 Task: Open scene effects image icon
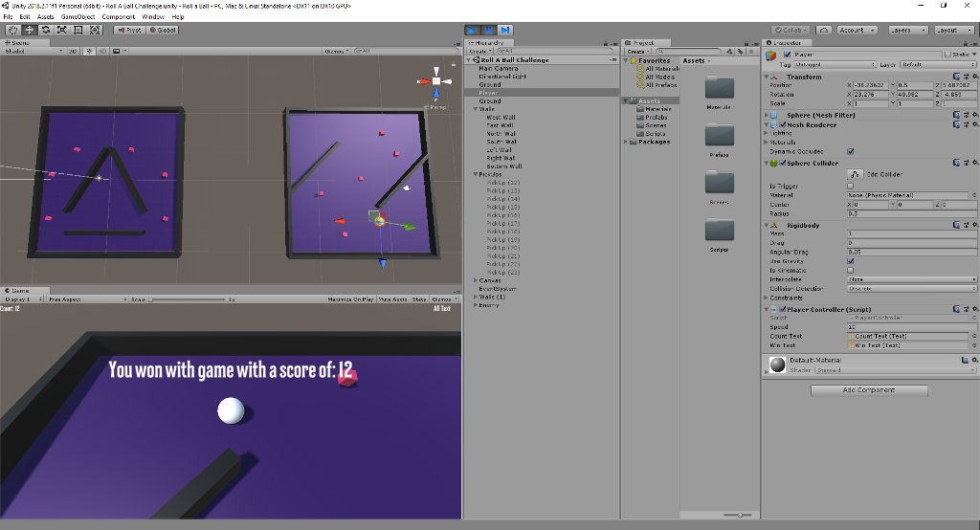116,52
